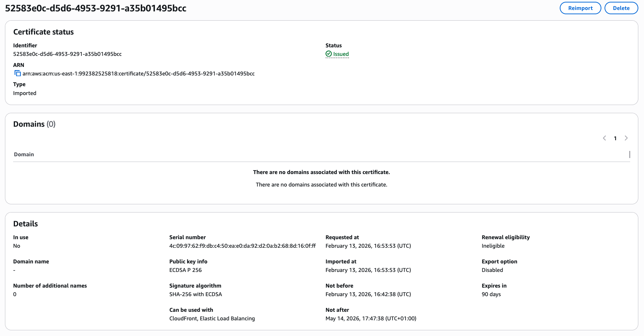Click the green Issued checkmark icon
644x336 pixels.
point(329,54)
